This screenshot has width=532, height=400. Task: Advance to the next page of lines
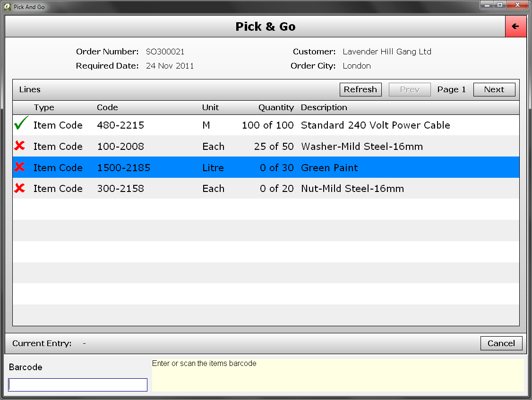tap(494, 89)
